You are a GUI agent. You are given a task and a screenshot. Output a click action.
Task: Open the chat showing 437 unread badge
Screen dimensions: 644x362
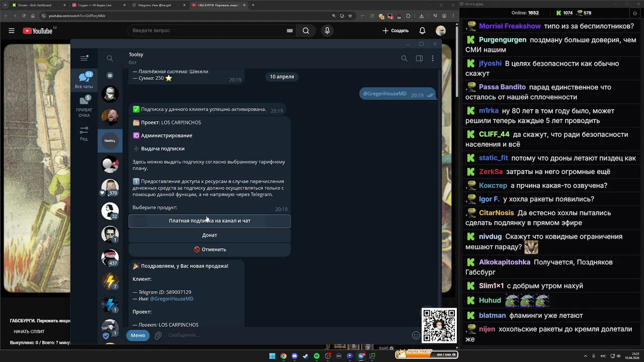pyautogui.click(x=110, y=258)
